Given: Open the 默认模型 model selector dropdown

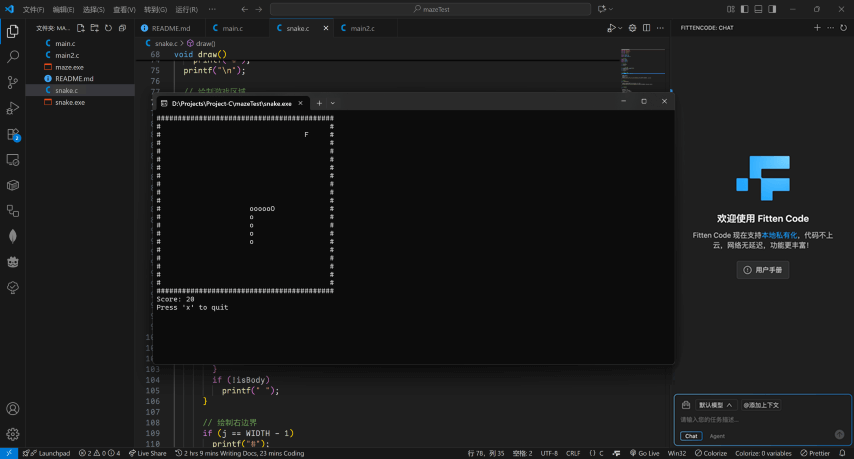Looking at the screenshot, I should click(x=715, y=405).
